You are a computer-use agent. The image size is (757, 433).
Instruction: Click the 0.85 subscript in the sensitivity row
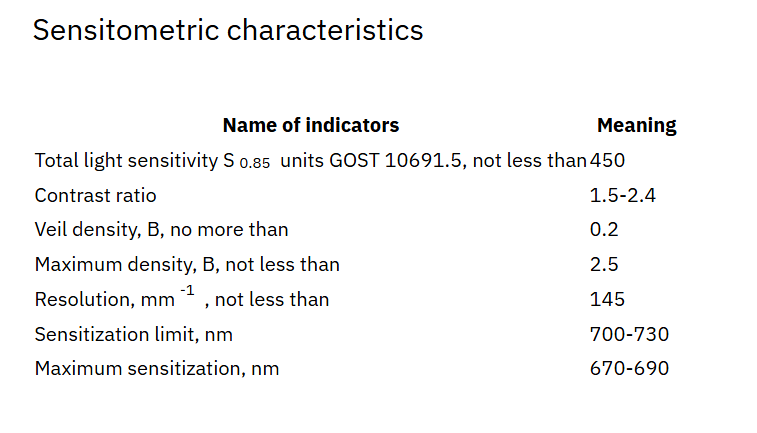pos(255,163)
